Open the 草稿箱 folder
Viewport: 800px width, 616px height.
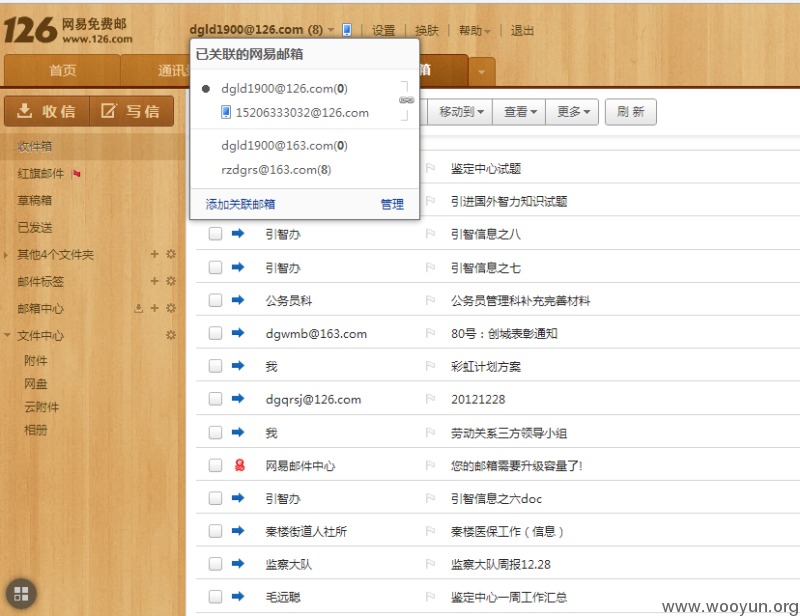pyautogui.click(x=35, y=200)
